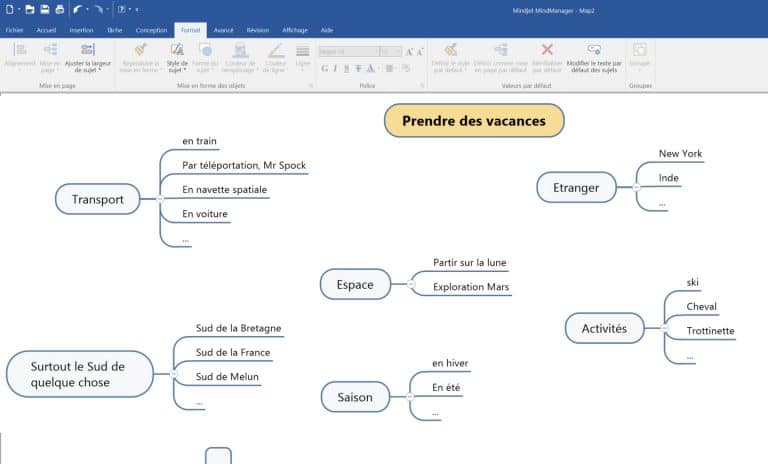Open the font name dropdown
The image size is (768, 464).
[375, 51]
